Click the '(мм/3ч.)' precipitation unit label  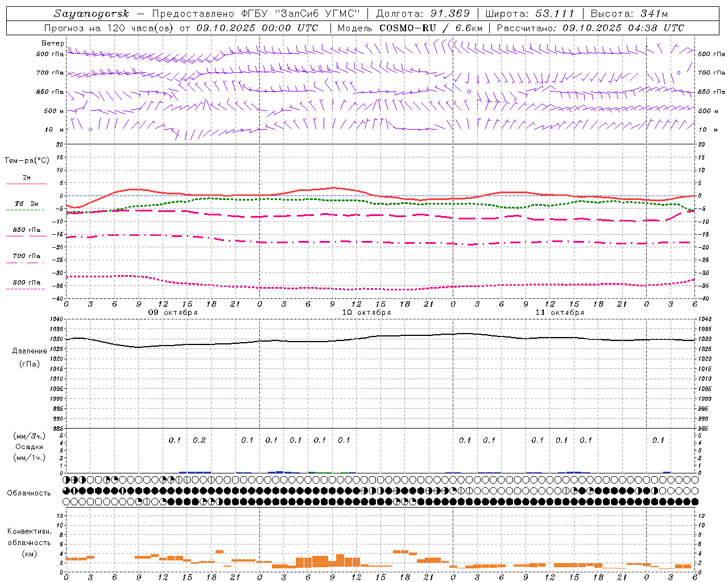[30, 436]
